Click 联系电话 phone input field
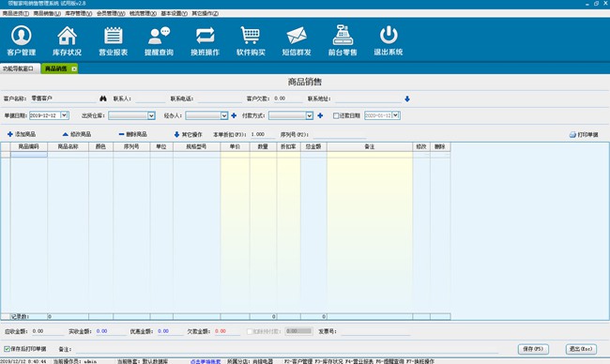This screenshot has width=610, height=364. (x=220, y=99)
